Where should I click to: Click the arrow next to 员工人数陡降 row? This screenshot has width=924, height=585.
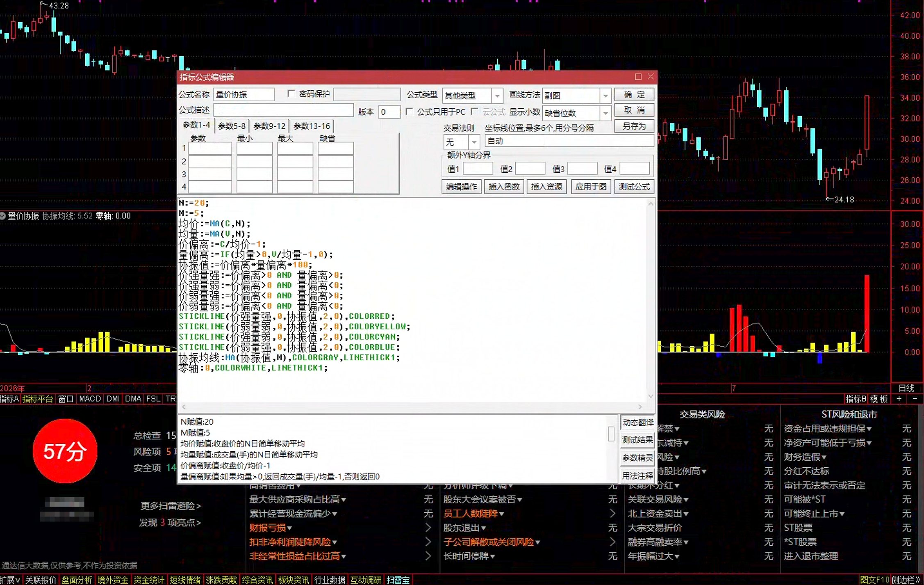pos(612,513)
